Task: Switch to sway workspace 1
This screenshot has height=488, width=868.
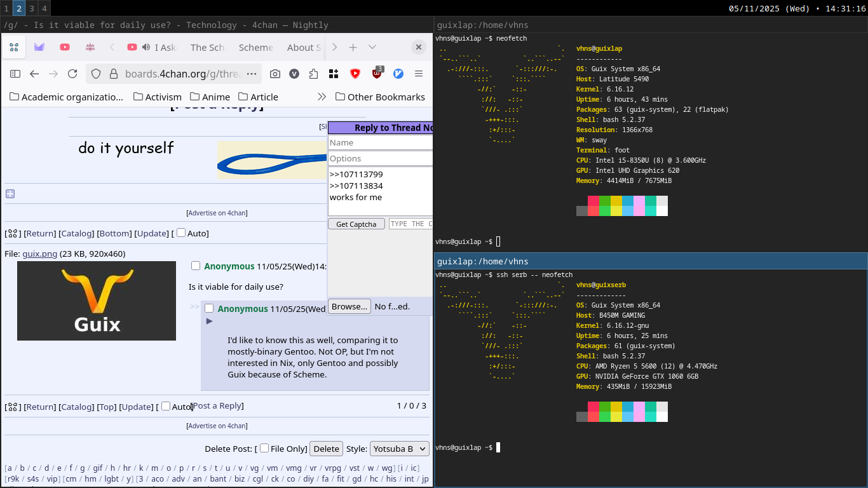Action: [6, 8]
